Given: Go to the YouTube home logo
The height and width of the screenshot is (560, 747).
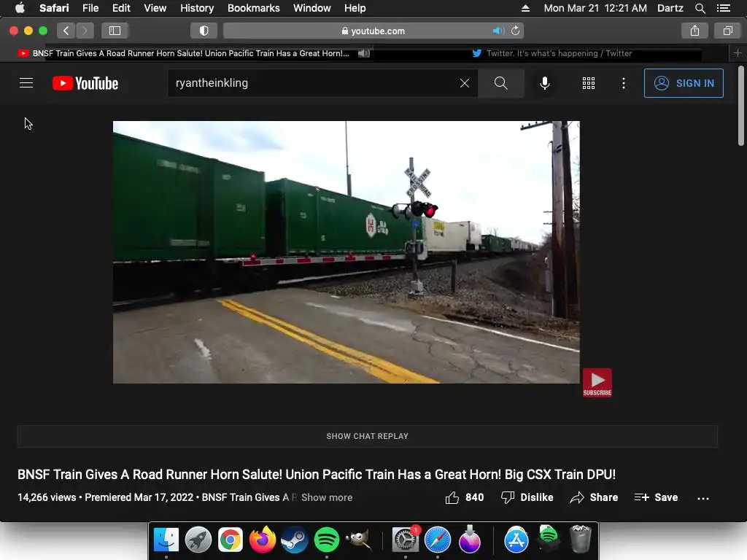Looking at the screenshot, I should 85,83.
